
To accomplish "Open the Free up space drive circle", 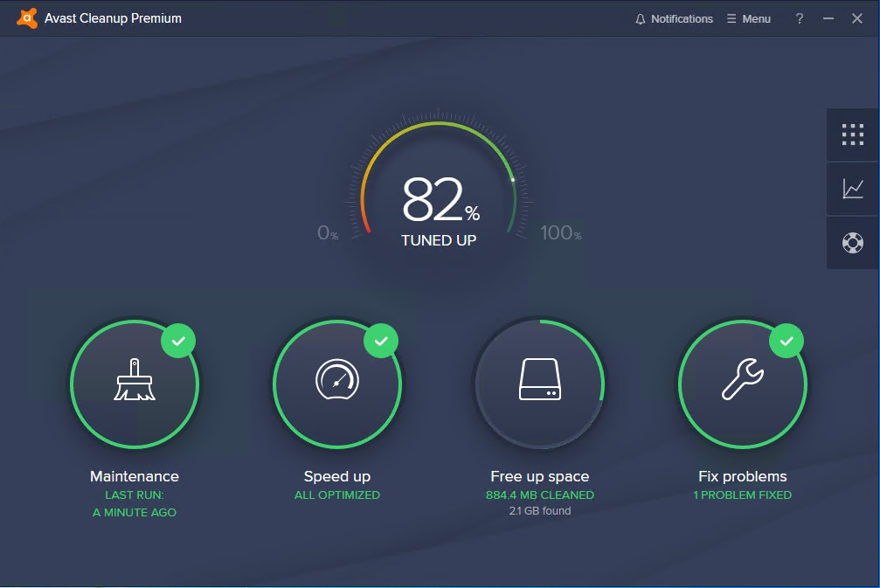I will pos(540,384).
